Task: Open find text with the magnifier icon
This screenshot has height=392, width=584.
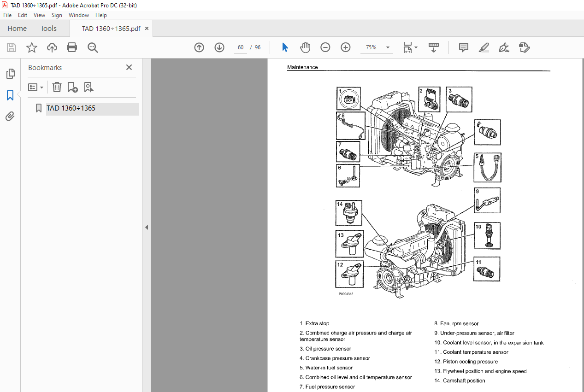Action: (93, 47)
